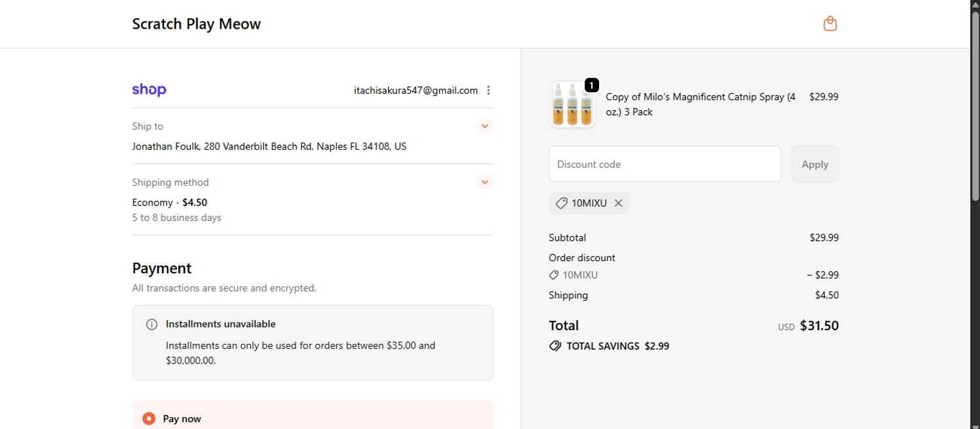The height and width of the screenshot is (429, 980).
Task: Click the Economy · $4.50 shipping text
Action: [170, 203]
